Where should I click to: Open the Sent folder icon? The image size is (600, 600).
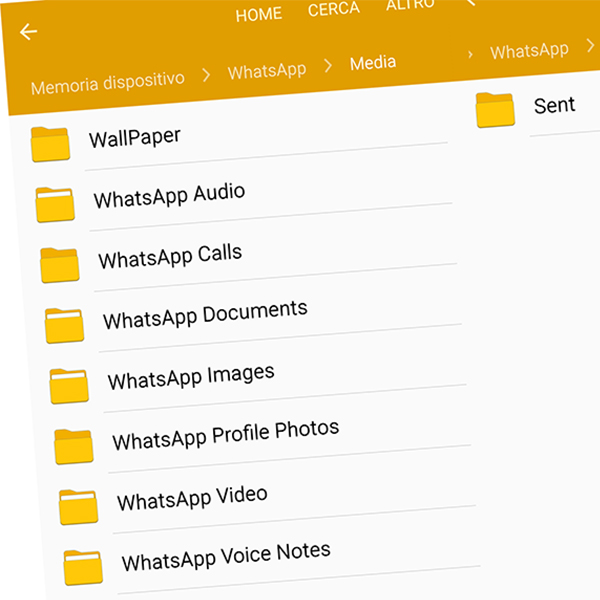click(x=495, y=110)
